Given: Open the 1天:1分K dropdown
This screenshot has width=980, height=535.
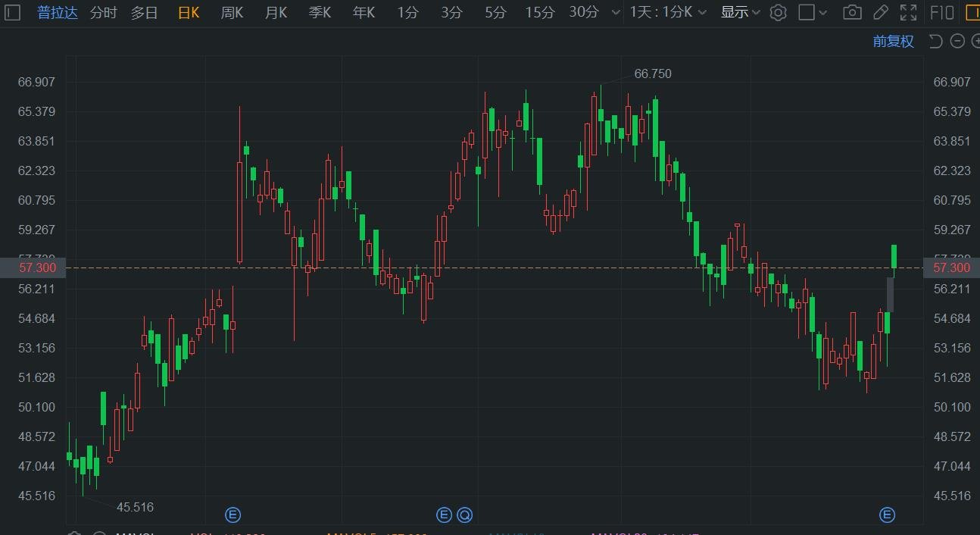Looking at the screenshot, I should click(669, 12).
